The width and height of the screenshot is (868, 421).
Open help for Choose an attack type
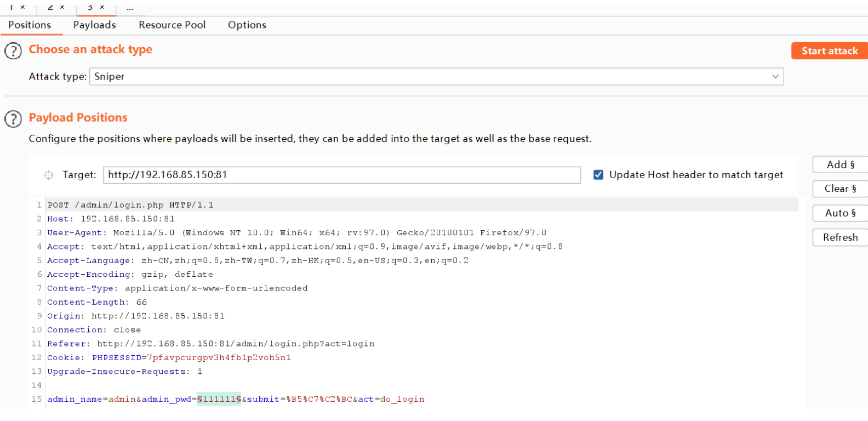pyautogui.click(x=13, y=51)
